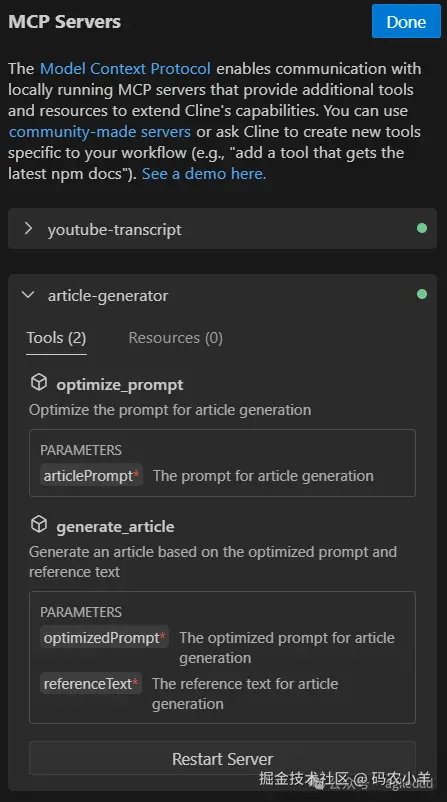Follow the See a demo here link
Viewport: 447px width, 802px height.
pyautogui.click(x=204, y=174)
